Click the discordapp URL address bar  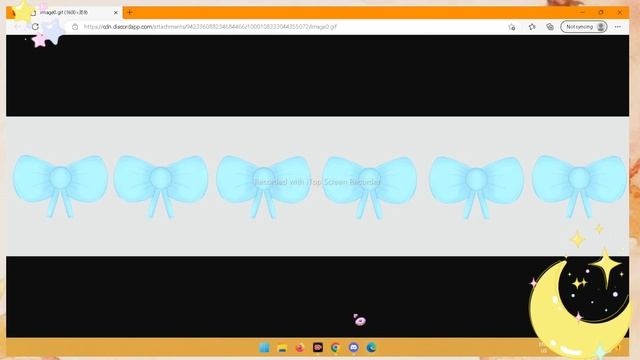coord(210,27)
